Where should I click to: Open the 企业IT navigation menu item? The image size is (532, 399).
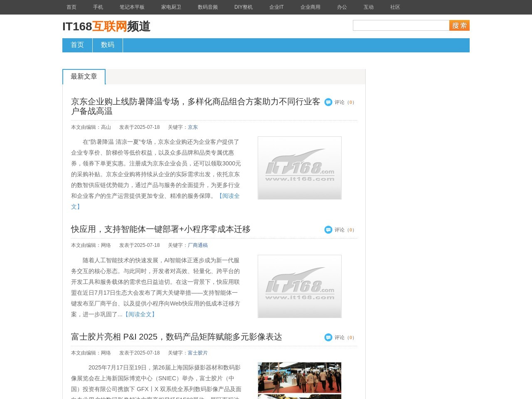click(x=276, y=7)
